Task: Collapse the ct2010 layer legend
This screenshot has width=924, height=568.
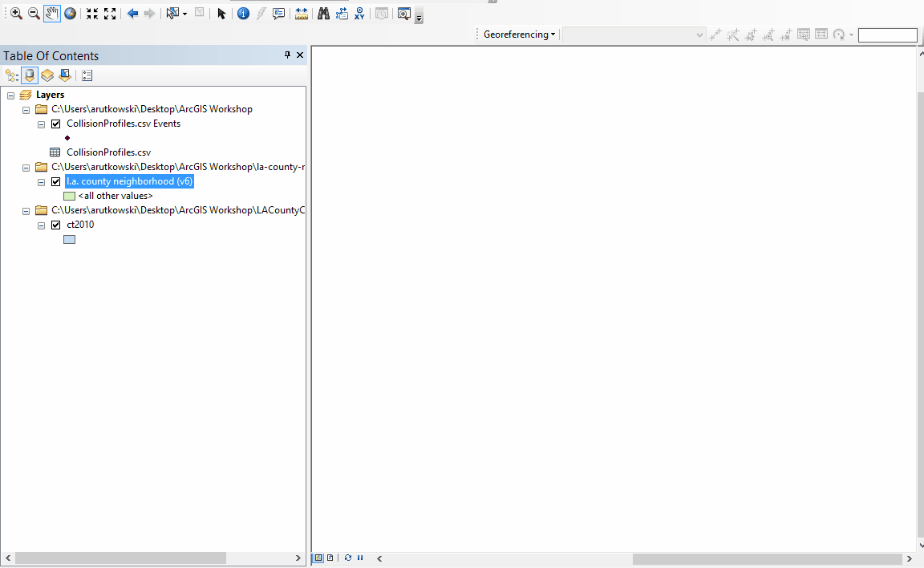Action: [41, 225]
